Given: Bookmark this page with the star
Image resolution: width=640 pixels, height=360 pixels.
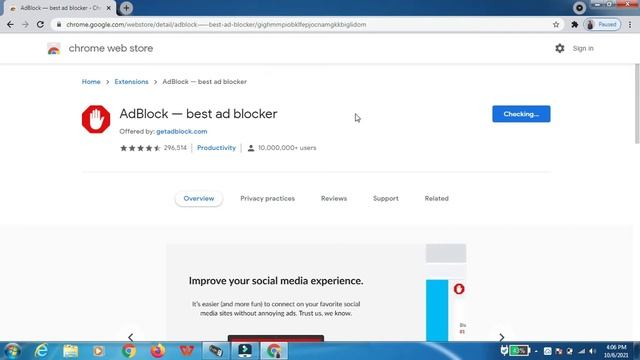Looking at the screenshot, I should tap(556, 24).
